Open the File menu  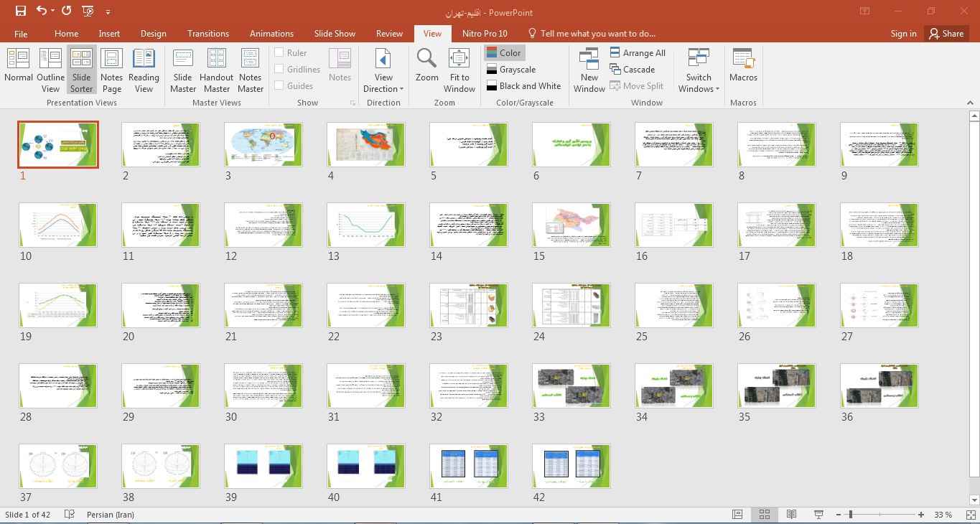(x=21, y=33)
